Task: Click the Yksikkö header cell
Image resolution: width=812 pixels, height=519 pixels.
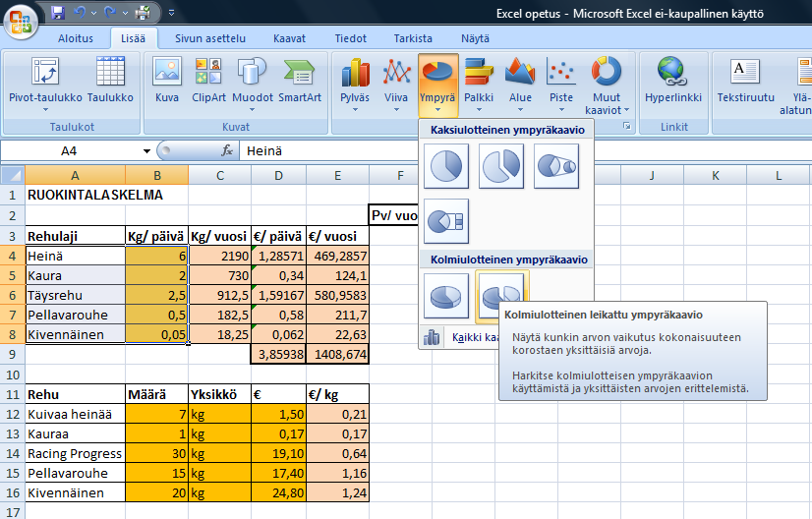Action: pyautogui.click(x=220, y=395)
